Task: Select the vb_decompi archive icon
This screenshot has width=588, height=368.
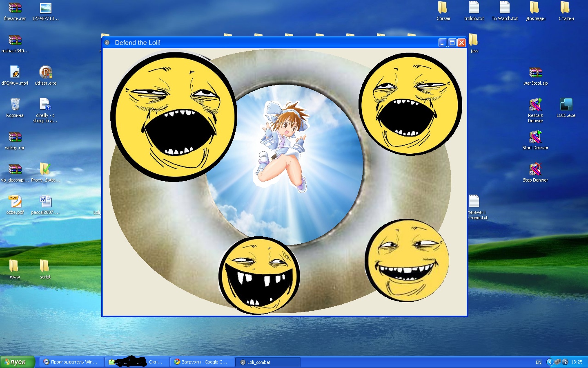Action: (x=15, y=173)
